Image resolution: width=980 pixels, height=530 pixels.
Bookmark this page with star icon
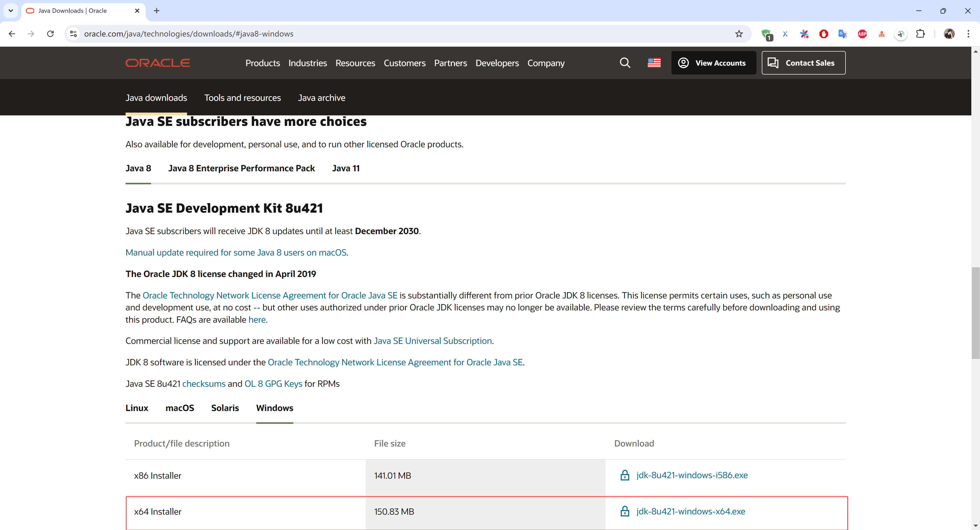[x=739, y=34]
